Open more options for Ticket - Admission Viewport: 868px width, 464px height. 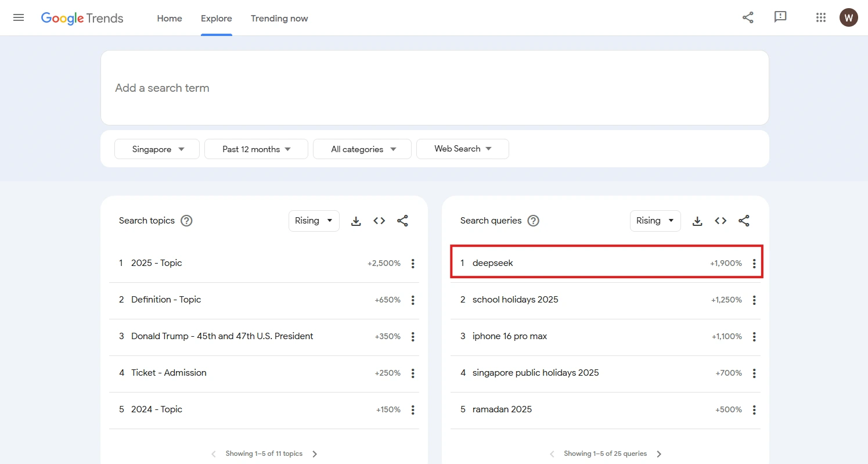[413, 373]
